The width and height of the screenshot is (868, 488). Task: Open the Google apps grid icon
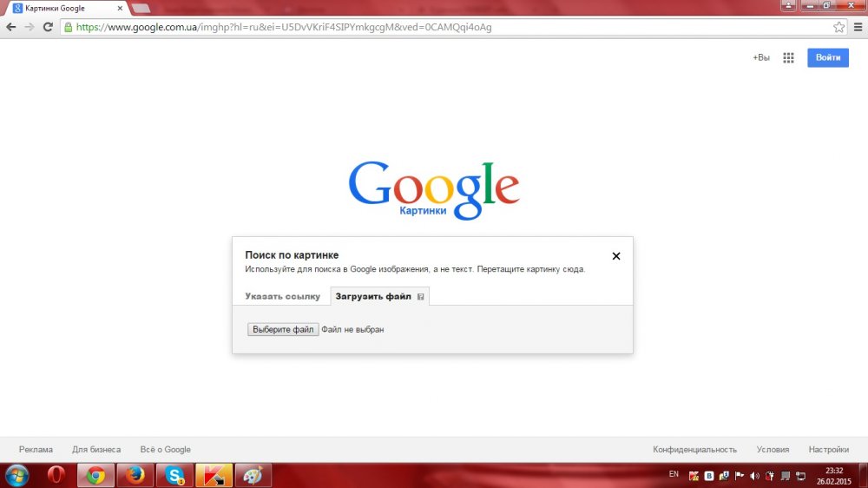click(788, 58)
